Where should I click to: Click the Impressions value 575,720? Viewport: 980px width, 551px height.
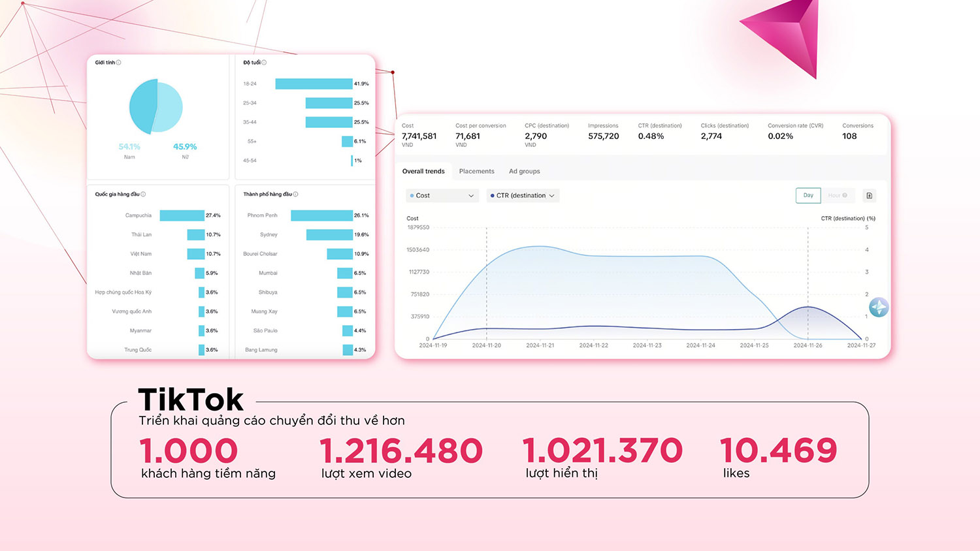(x=603, y=136)
